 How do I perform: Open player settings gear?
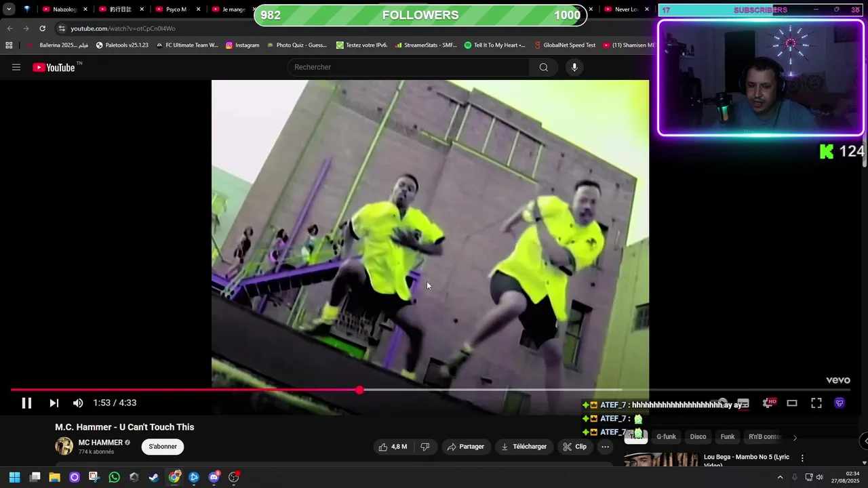point(768,403)
